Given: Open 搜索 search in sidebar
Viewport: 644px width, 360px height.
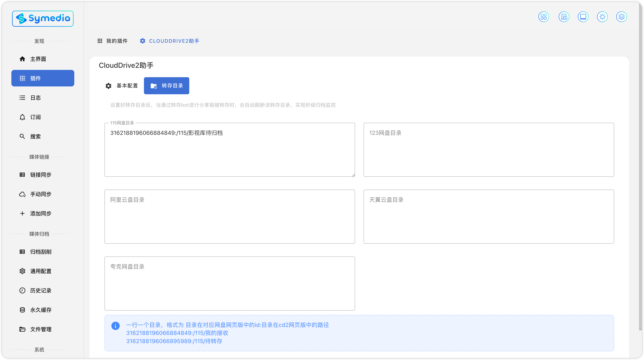Looking at the screenshot, I should 35,136.
